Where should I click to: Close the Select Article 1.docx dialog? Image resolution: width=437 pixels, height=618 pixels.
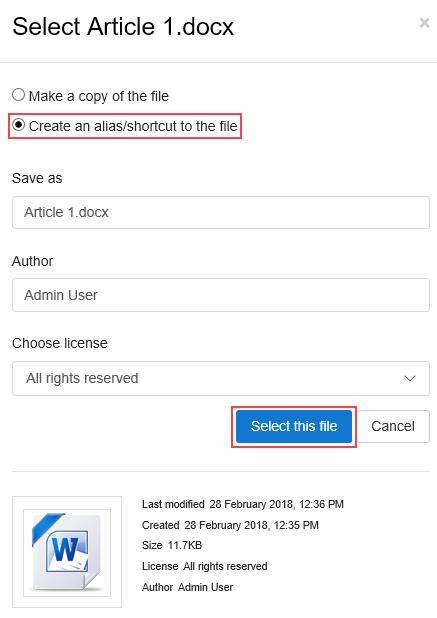click(x=424, y=23)
